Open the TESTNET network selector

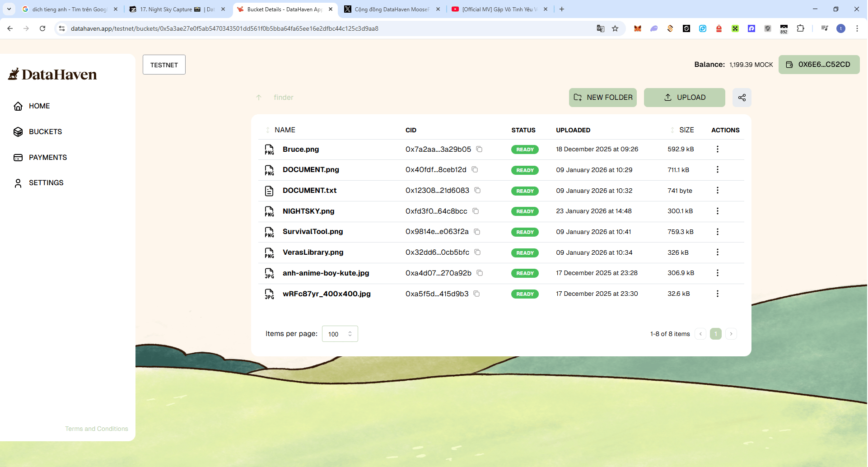(164, 65)
